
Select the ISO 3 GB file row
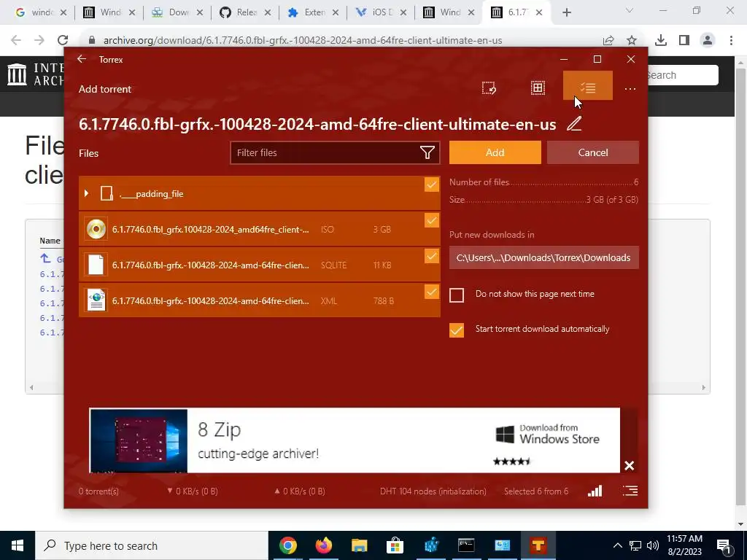pyautogui.click(x=259, y=229)
